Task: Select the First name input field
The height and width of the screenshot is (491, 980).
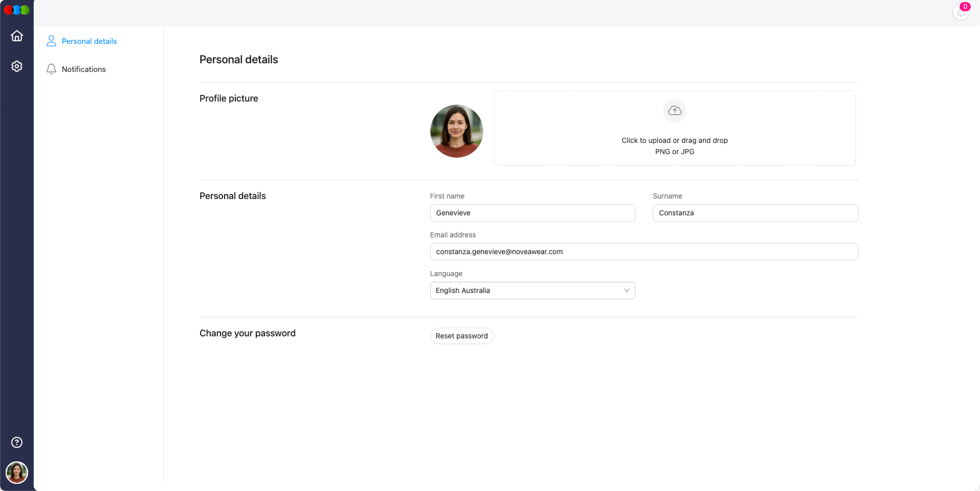Action: pyautogui.click(x=532, y=213)
